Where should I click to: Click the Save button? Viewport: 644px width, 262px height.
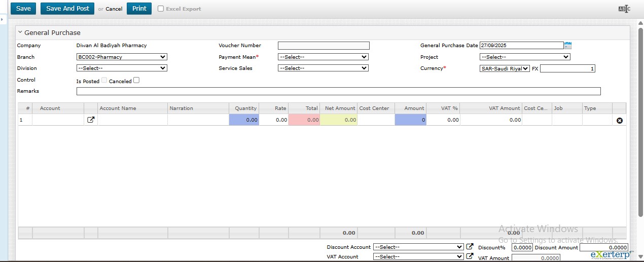point(23,9)
